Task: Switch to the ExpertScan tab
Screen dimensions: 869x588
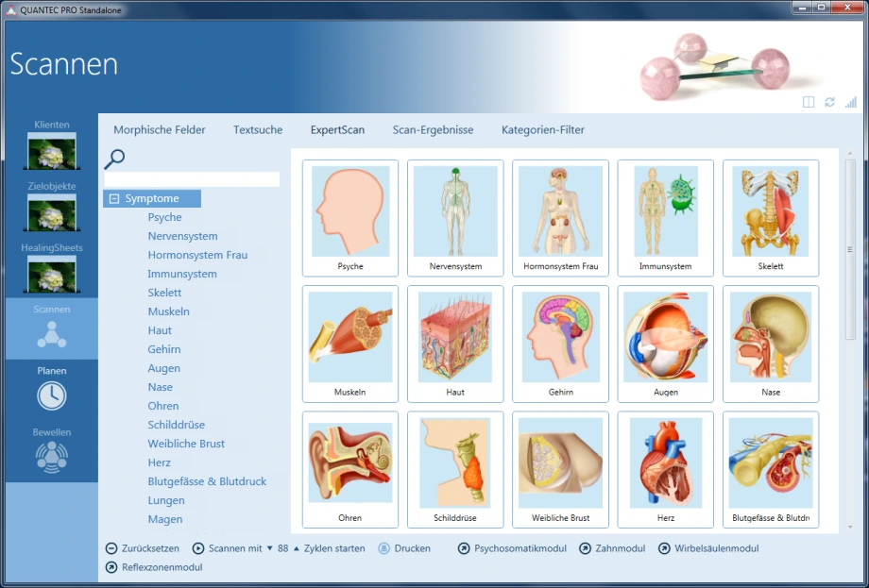Action: point(337,130)
